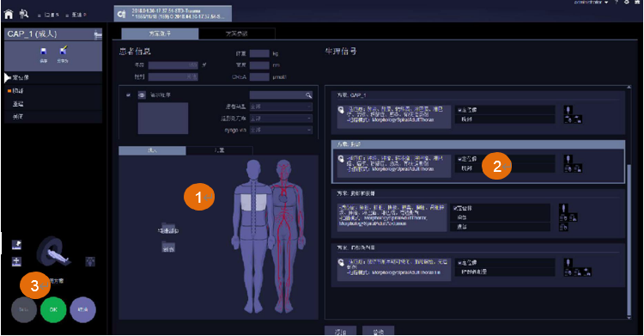Screen dimensions: 644x336
Task: Select the 定位像 topogram step in the left list
Action: 53,77
